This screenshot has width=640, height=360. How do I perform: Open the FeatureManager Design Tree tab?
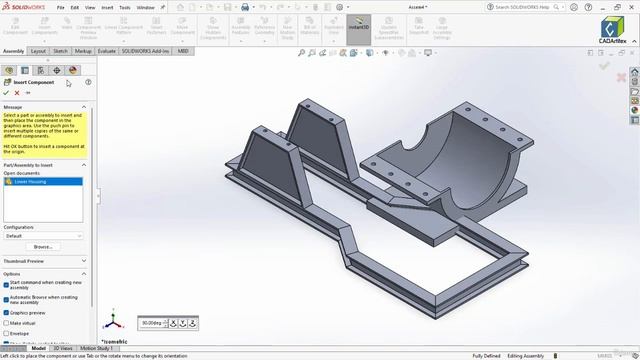(x=9, y=70)
